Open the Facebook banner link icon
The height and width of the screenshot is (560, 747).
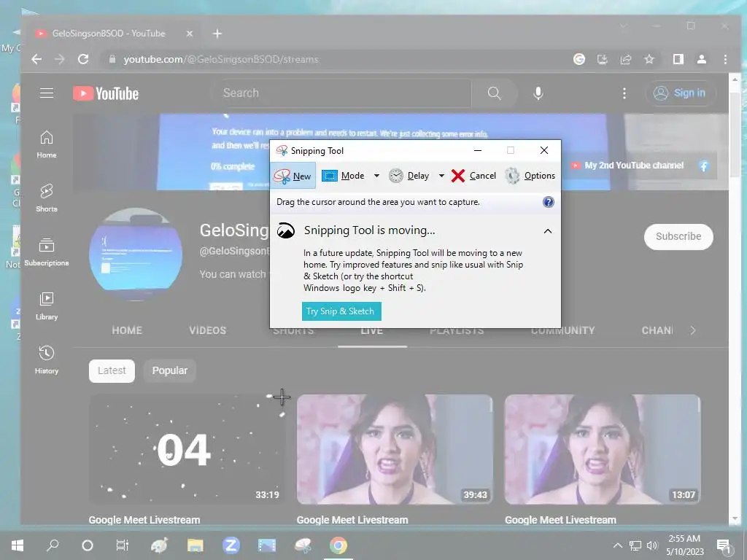tap(704, 166)
